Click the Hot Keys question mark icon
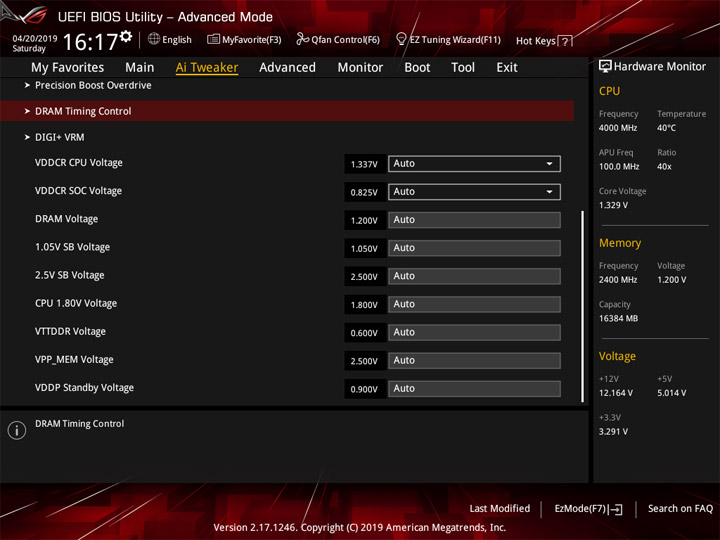Image resolution: width=720 pixels, height=540 pixels. [x=565, y=41]
